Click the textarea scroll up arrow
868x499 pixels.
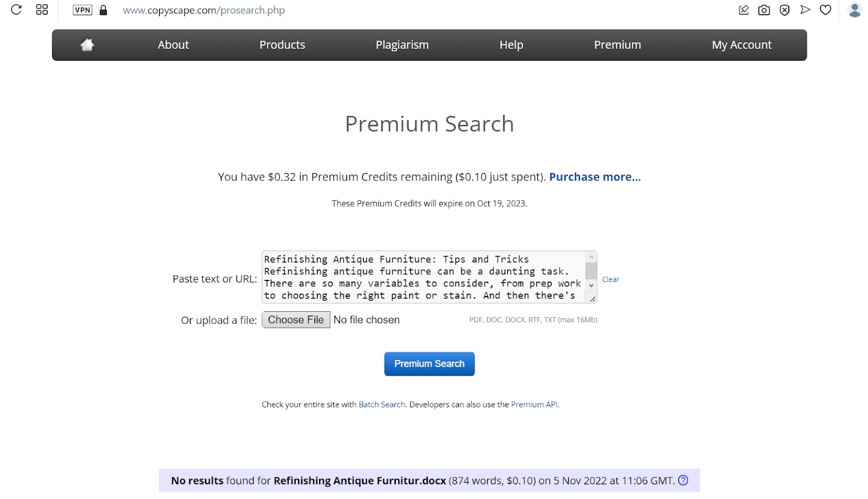pyautogui.click(x=591, y=257)
